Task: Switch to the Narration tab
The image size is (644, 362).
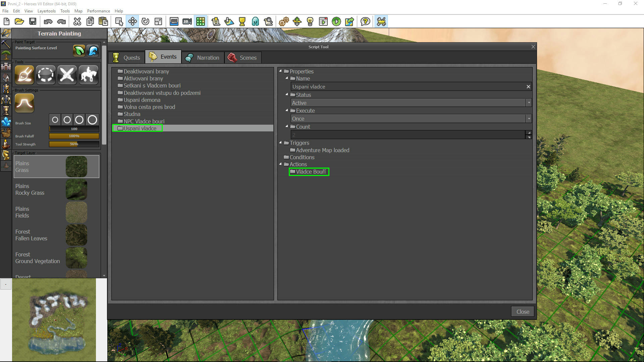Action: pos(203,57)
